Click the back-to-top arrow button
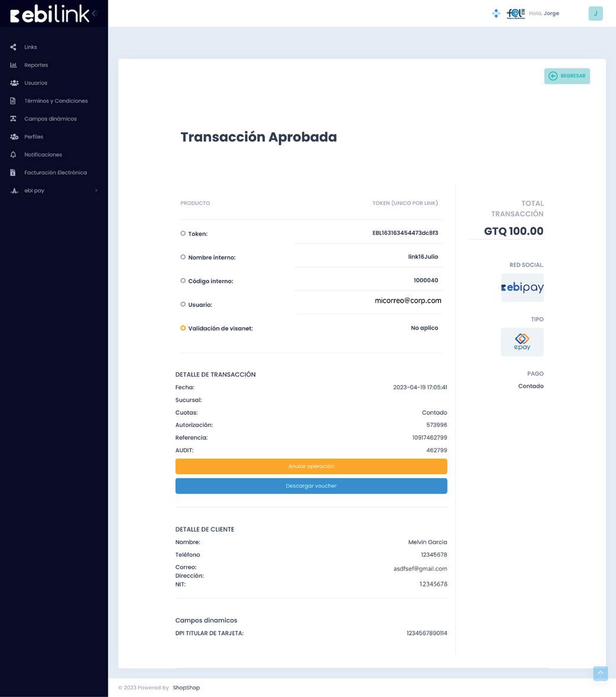 (x=601, y=673)
